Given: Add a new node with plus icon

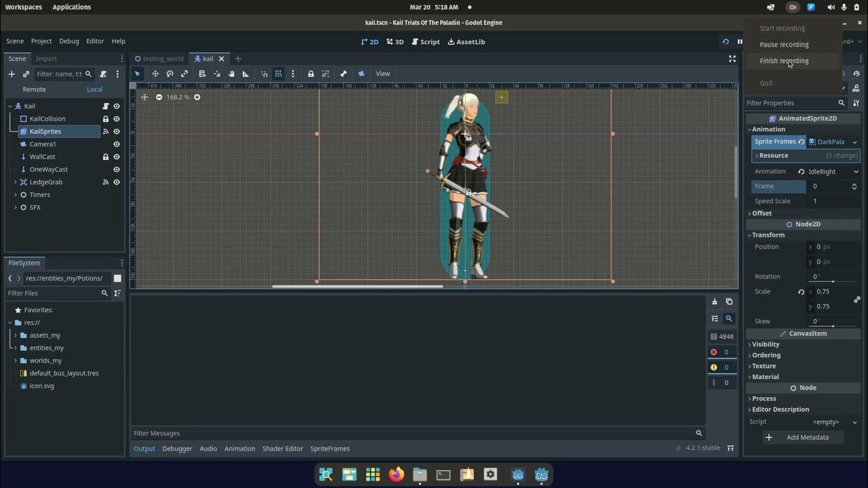Looking at the screenshot, I should click(12, 74).
